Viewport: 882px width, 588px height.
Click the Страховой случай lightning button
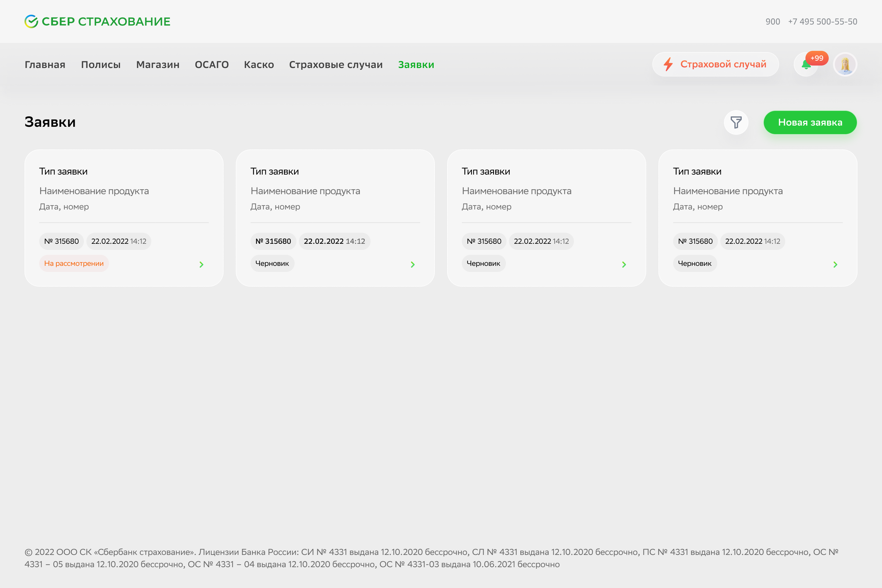715,65
